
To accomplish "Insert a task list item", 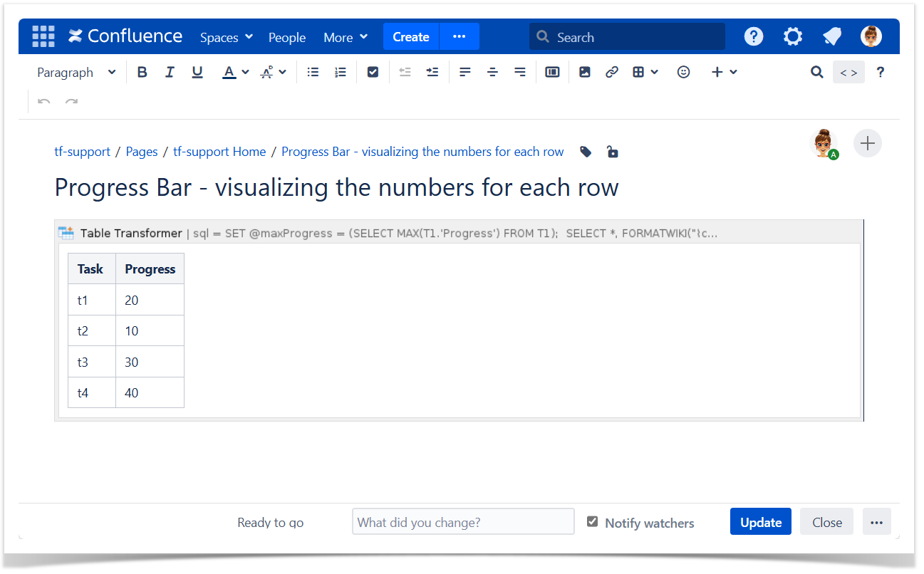I will [x=373, y=72].
